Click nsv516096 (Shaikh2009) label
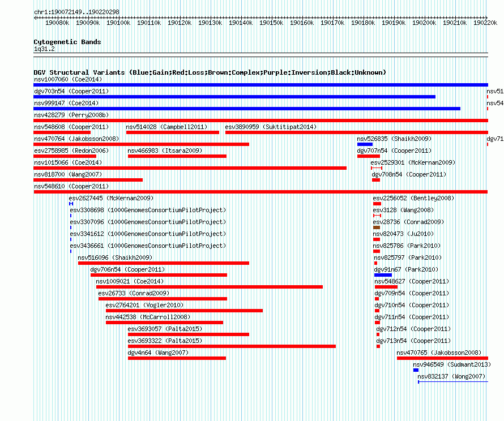The width and height of the screenshot is (504, 421). (x=115, y=257)
